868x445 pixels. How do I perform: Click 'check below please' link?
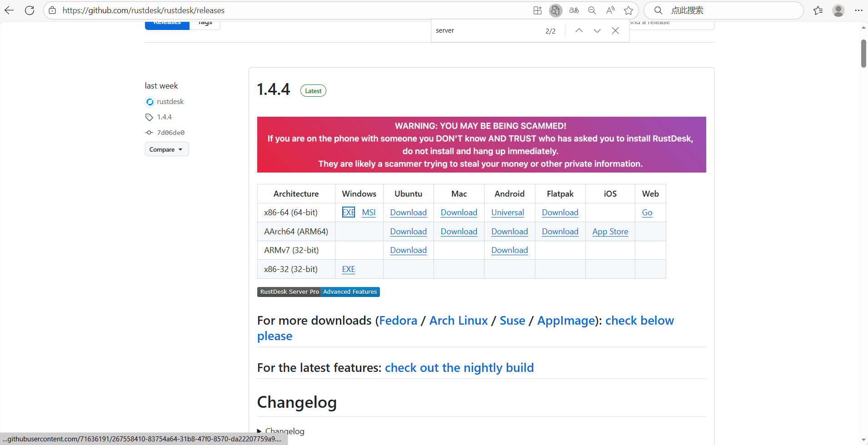[x=639, y=321]
